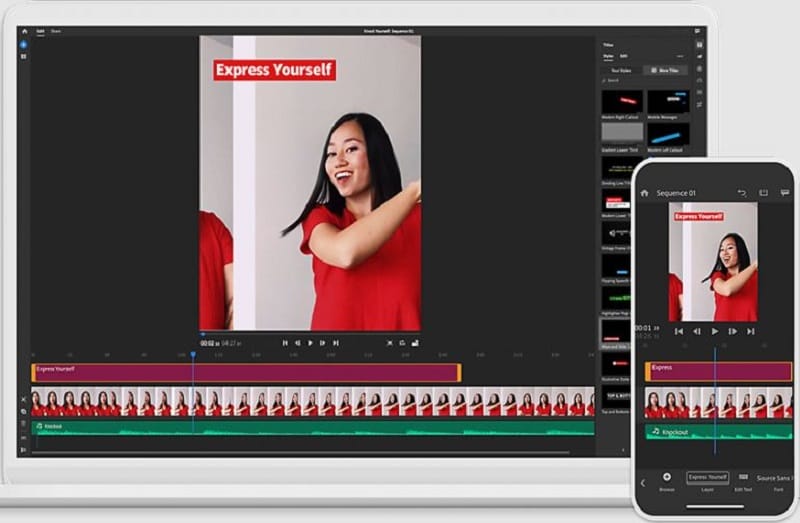This screenshot has width=800, height=523.
Task: Open the Titles panel icon in right rail
Action: pyautogui.click(x=699, y=45)
